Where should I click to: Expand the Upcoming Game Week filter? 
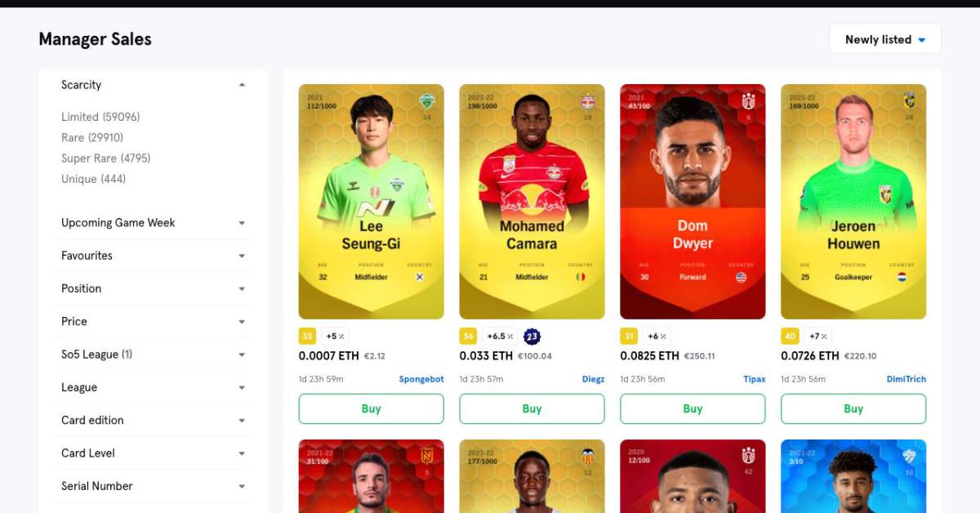point(154,223)
